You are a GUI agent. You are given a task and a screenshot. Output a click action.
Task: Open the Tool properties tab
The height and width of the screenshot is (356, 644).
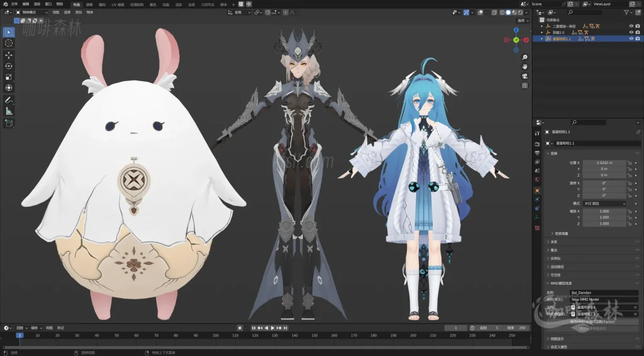click(x=537, y=133)
